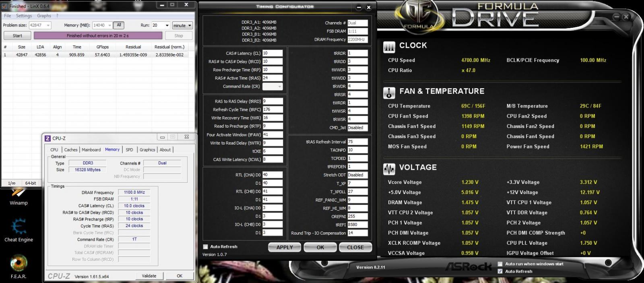Open the F.E.A.R. desktop icon

tap(19, 266)
